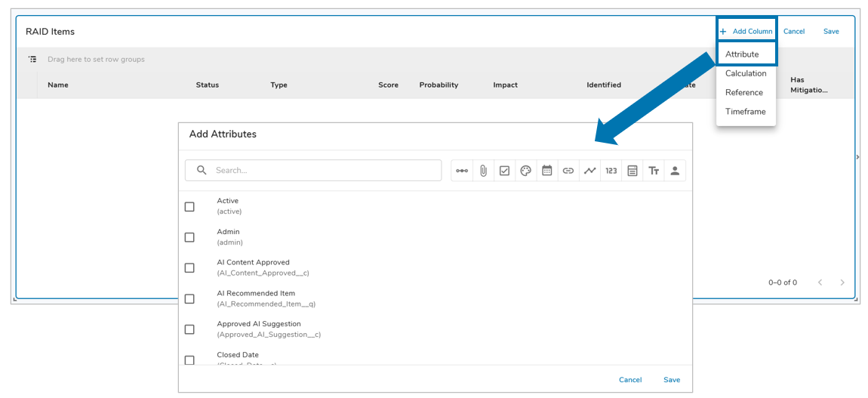Select Timeframe in the Add Column menu
The width and height of the screenshot is (868, 398).
click(x=746, y=112)
